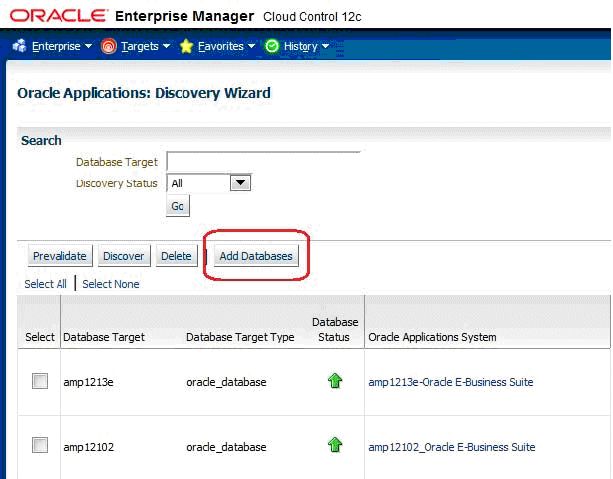Open amp12102_Oracle E-Business Suite link
Viewport: 613px width, 479px height.
pyautogui.click(x=452, y=447)
